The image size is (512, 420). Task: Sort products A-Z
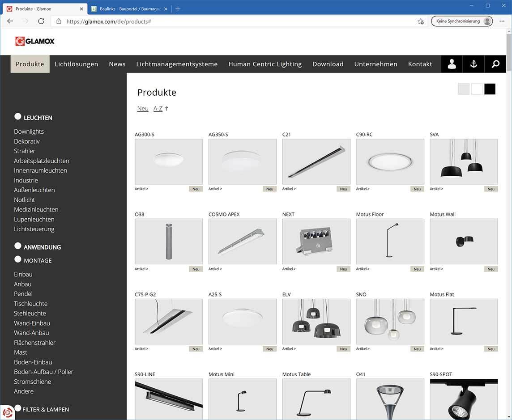[x=158, y=108]
